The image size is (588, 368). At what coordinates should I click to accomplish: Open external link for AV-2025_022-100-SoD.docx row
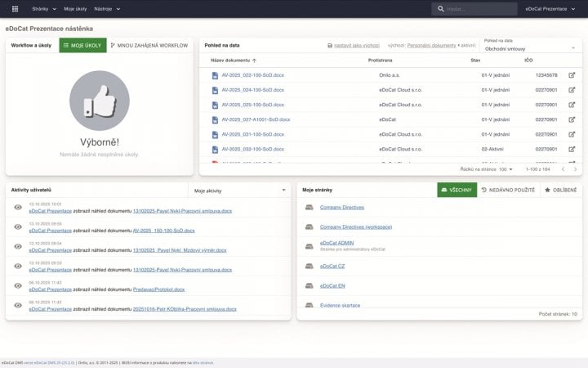pyautogui.click(x=572, y=75)
